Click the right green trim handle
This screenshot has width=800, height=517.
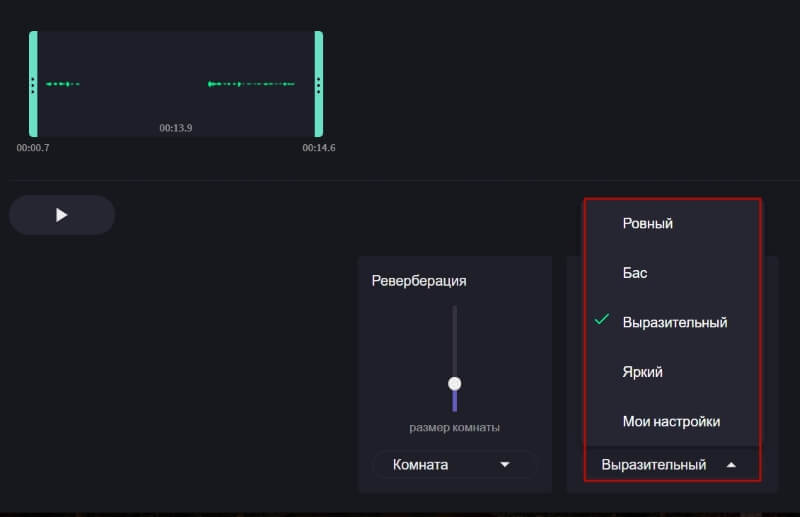pos(319,84)
